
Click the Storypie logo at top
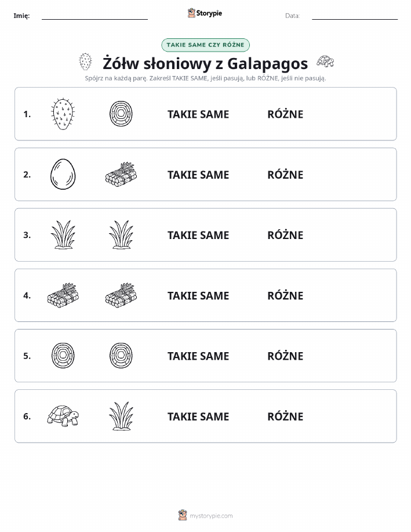tap(205, 13)
